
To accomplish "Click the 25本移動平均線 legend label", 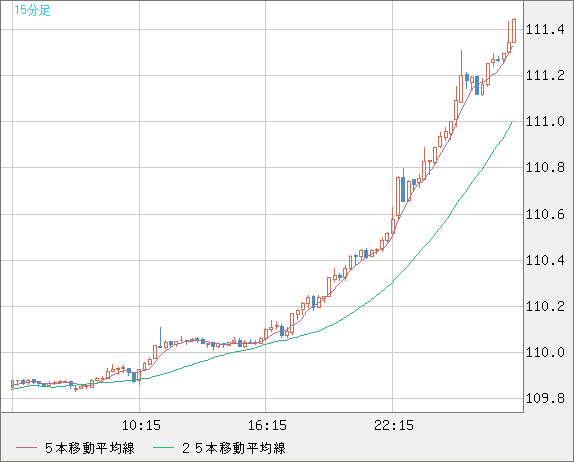I will (x=234, y=448).
